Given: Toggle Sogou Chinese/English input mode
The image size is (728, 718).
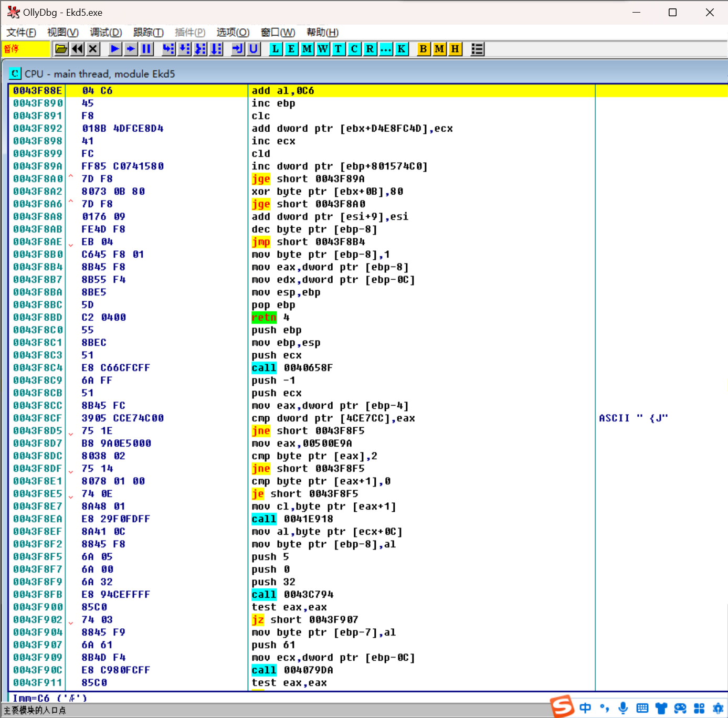Looking at the screenshot, I should [585, 708].
